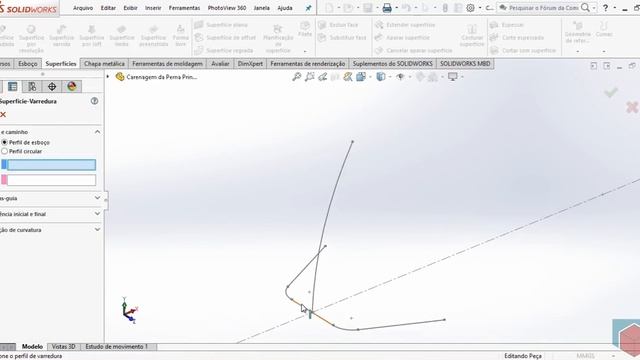Open the Geometria de referência tool
The width and height of the screenshot is (640, 360).
578,33
